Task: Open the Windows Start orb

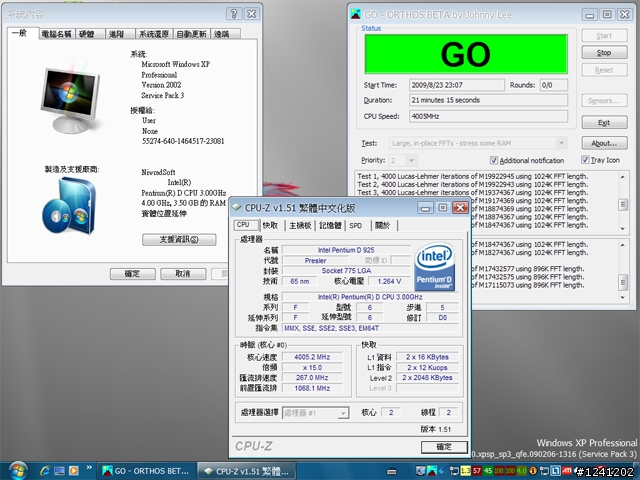Action: click(17, 471)
